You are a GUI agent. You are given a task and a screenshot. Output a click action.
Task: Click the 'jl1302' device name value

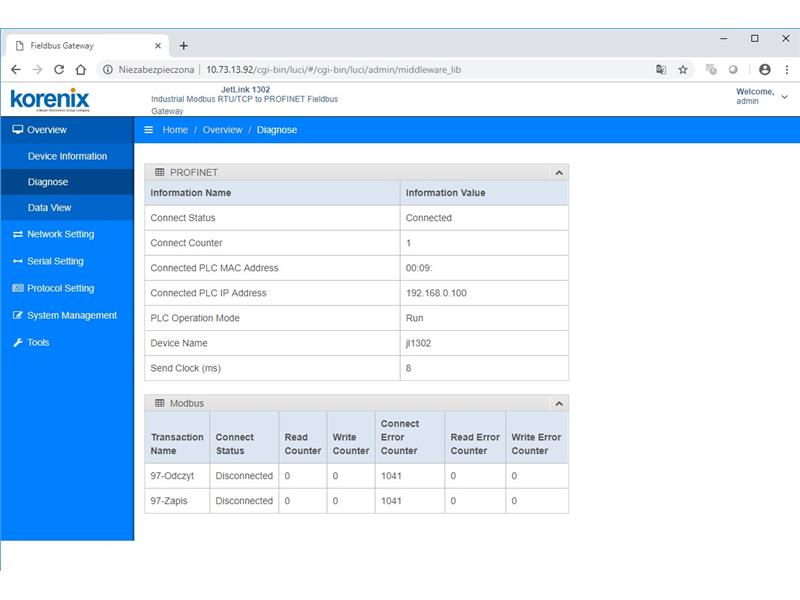point(418,343)
